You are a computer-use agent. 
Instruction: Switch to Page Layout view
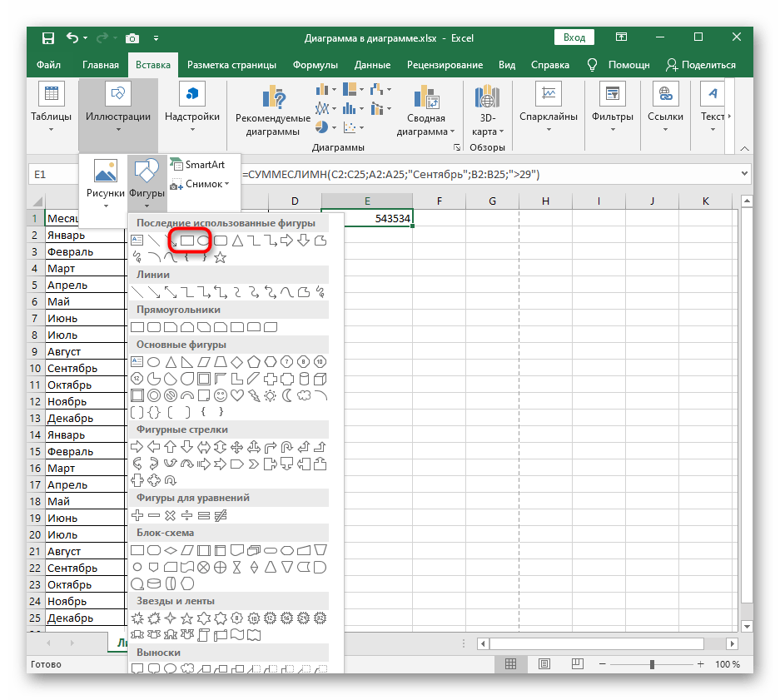tap(543, 664)
